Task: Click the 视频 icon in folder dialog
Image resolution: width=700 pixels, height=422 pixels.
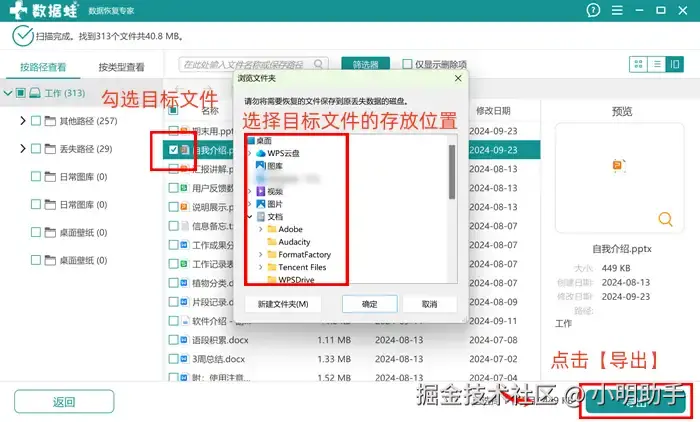Action: pos(261,192)
